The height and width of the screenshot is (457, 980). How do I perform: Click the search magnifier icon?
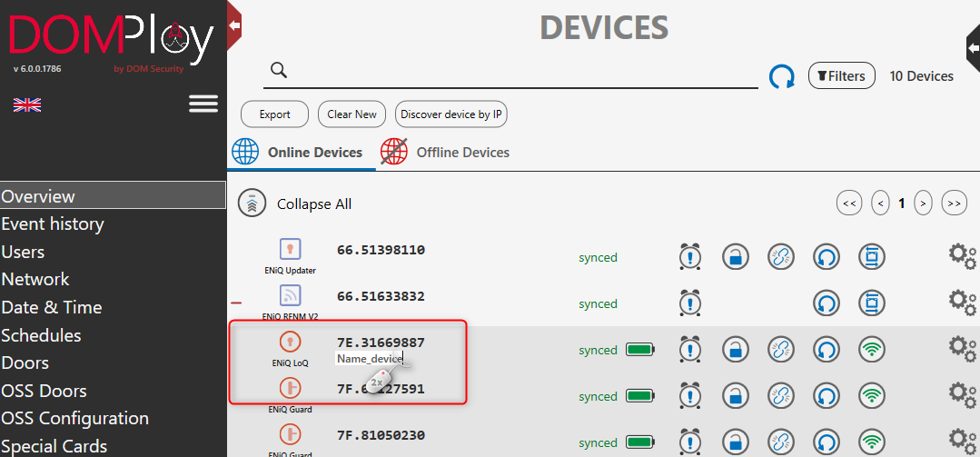click(279, 70)
